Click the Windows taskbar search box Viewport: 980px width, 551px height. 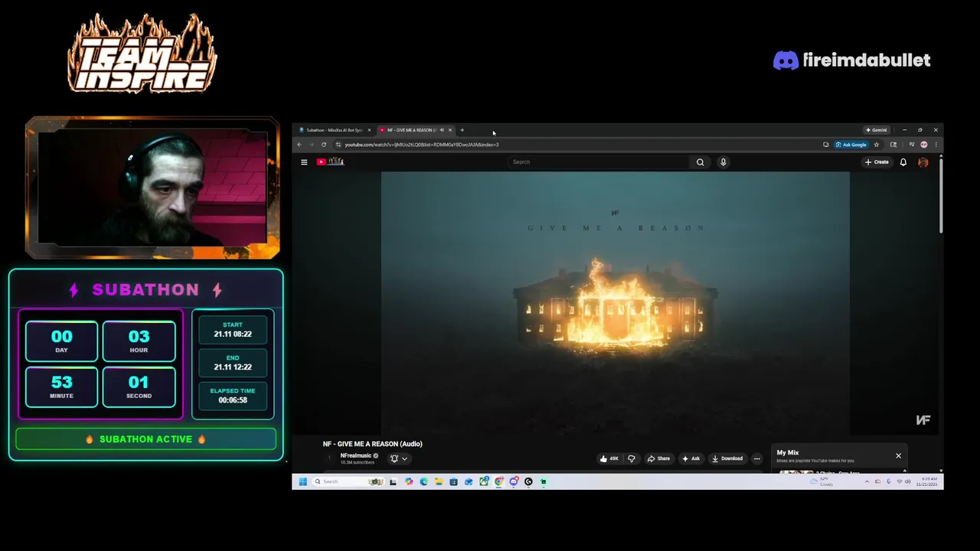click(x=348, y=481)
